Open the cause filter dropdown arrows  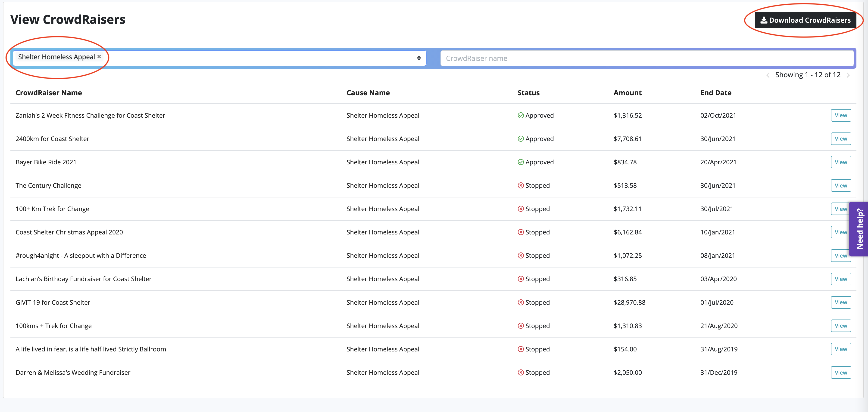pyautogui.click(x=419, y=58)
